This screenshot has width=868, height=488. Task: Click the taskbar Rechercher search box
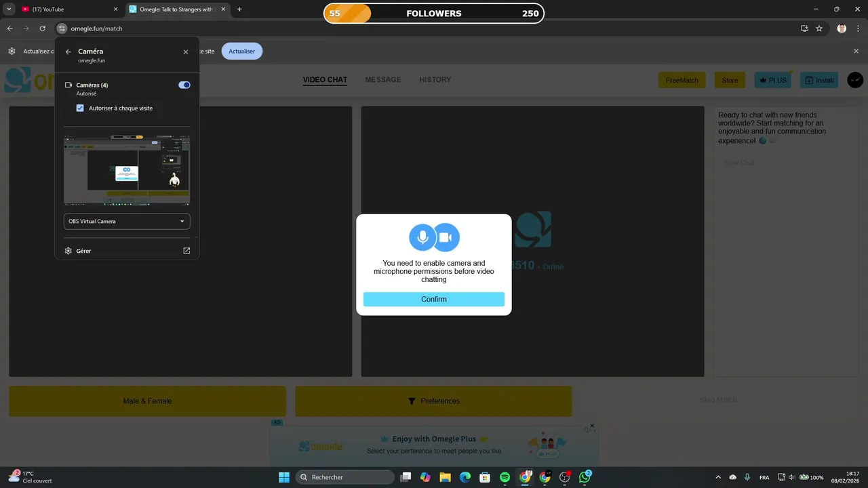tap(345, 477)
